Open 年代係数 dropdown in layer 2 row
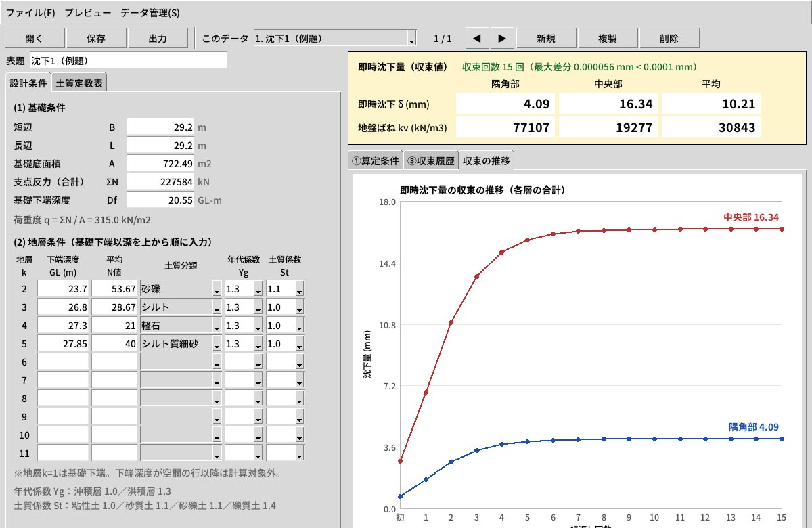Screen dimensions: 812x528 pos(244,289)
